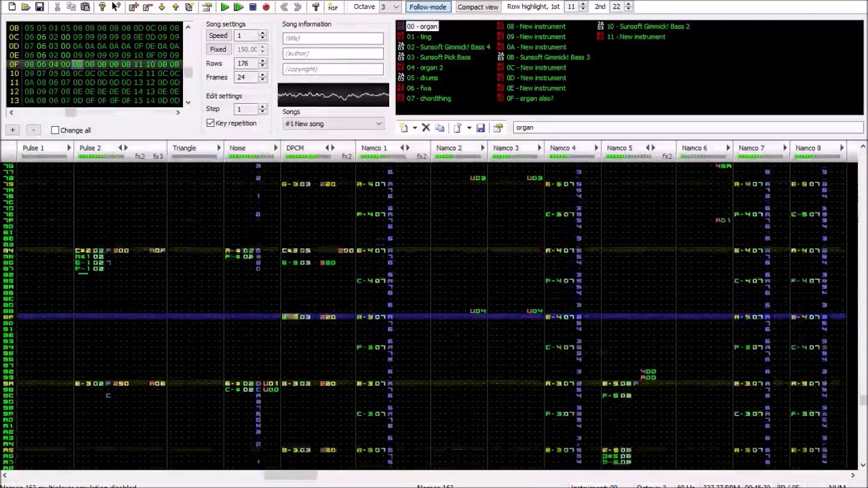868x488 pixels.
Task: Remove the selected instrument
Action: click(426, 127)
